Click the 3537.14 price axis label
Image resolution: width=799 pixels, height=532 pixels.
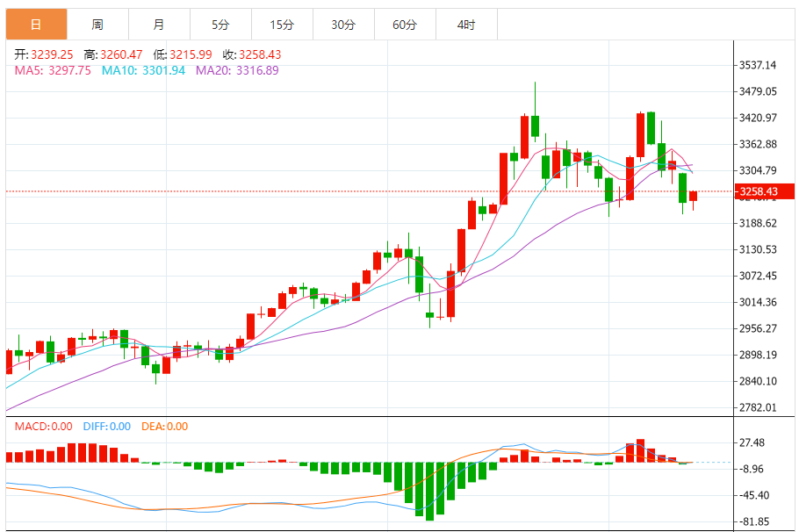758,65
